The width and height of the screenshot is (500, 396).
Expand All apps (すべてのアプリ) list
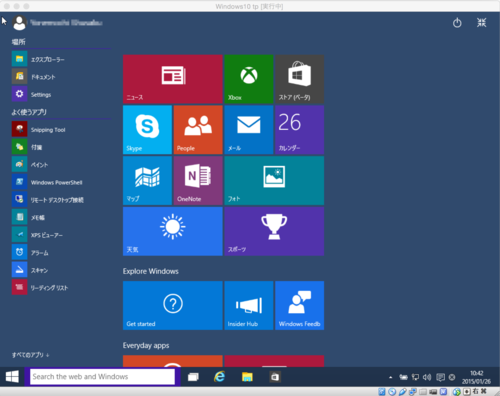pyautogui.click(x=30, y=355)
